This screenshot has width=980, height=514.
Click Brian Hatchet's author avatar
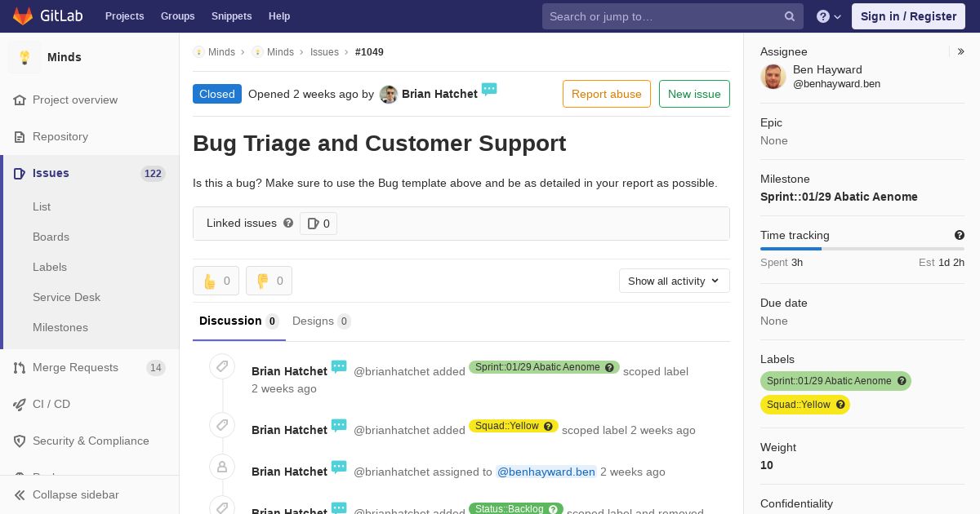point(389,95)
